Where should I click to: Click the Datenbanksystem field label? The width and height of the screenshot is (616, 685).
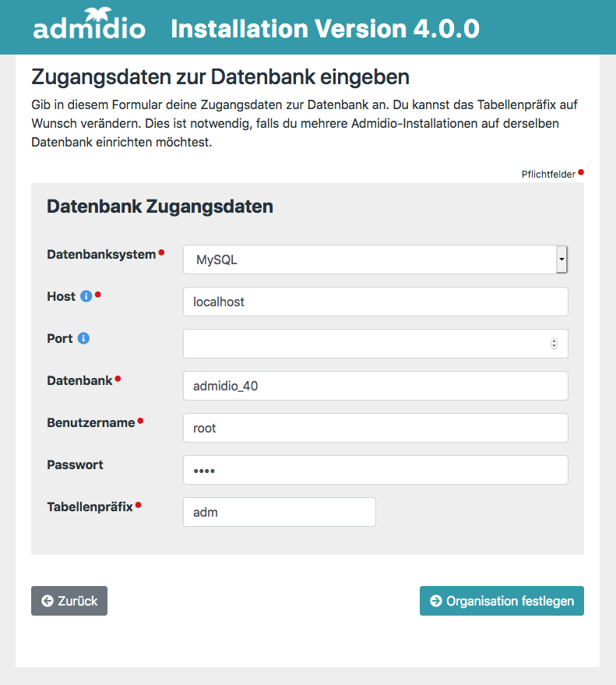pos(101,254)
